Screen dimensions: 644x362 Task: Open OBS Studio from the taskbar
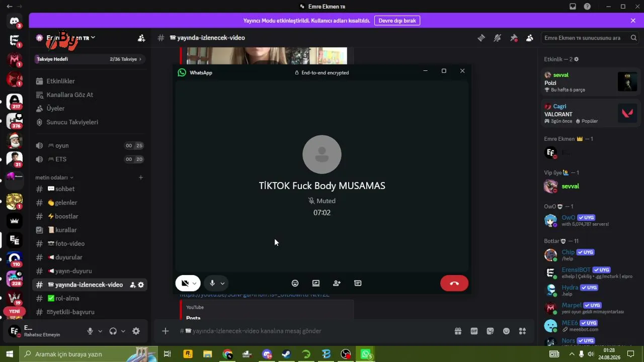pos(346,354)
